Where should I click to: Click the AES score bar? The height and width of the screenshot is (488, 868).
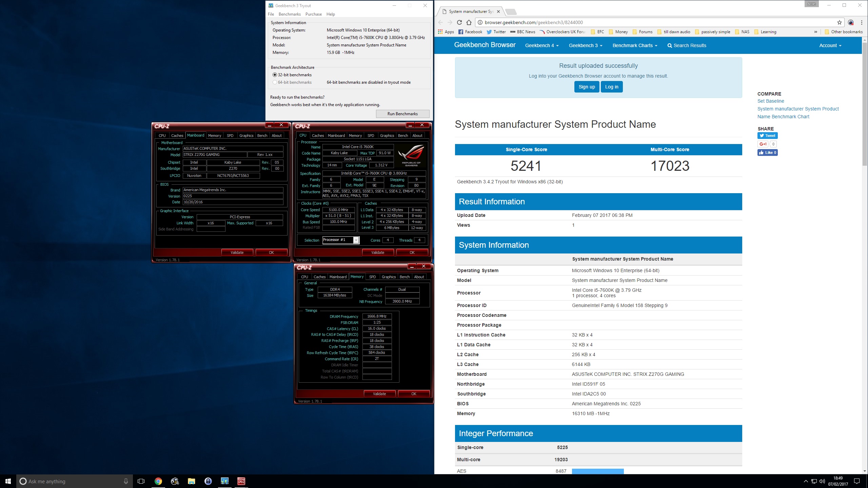point(598,471)
